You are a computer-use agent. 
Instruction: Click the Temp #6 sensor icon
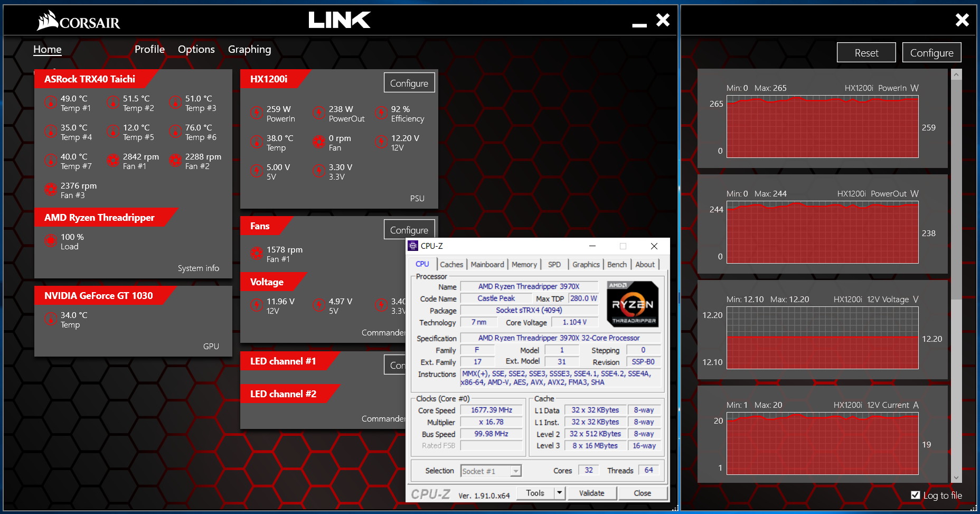point(175,132)
